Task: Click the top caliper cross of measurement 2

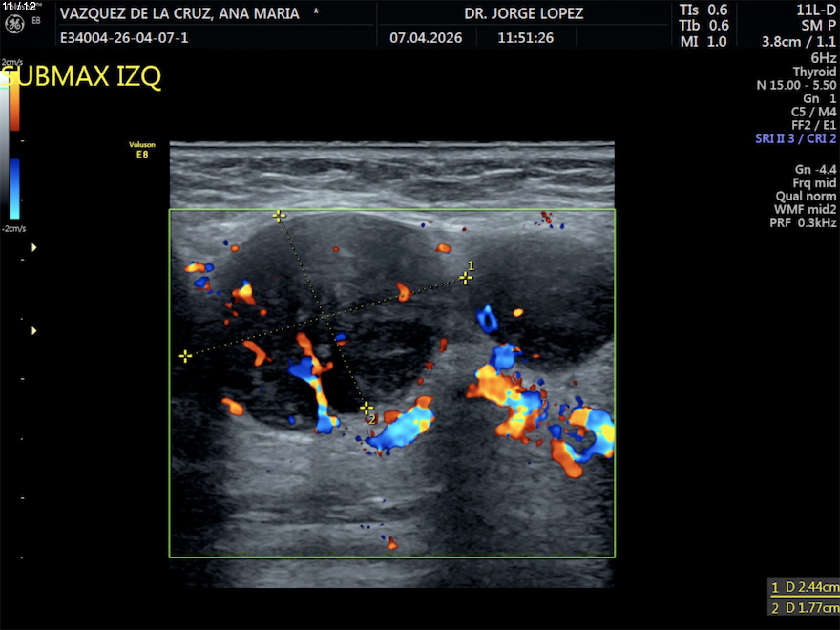Action: click(279, 216)
